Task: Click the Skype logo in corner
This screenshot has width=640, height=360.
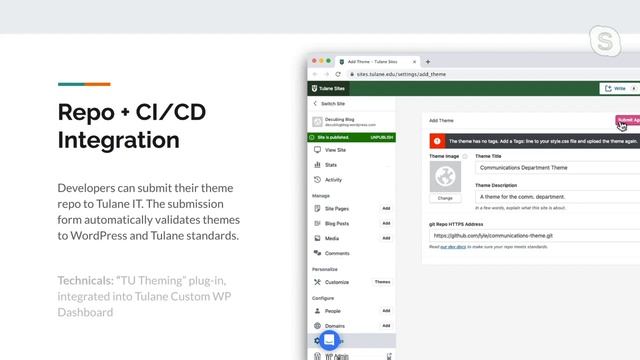Action: [x=605, y=41]
